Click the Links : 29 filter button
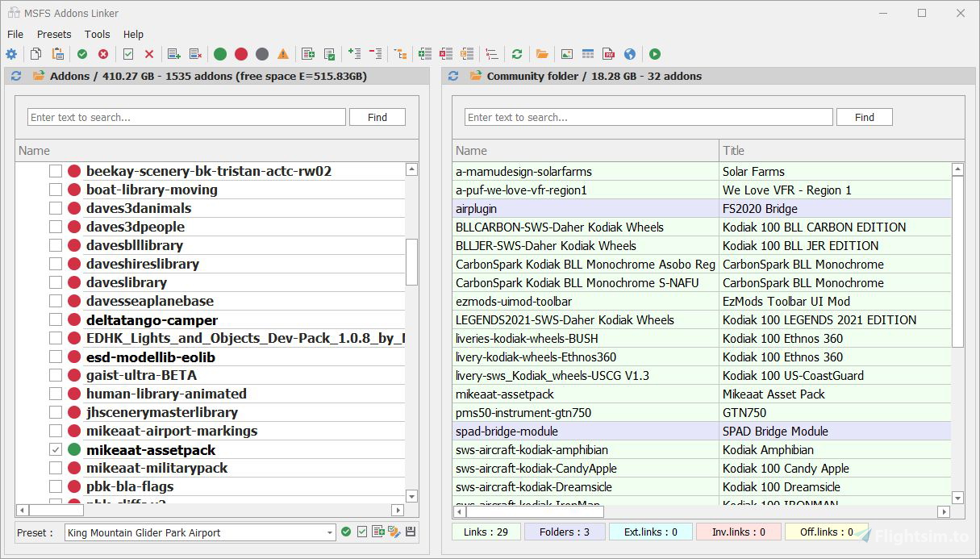The width and height of the screenshot is (980, 559). pyautogui.click(x=486, y=532)
